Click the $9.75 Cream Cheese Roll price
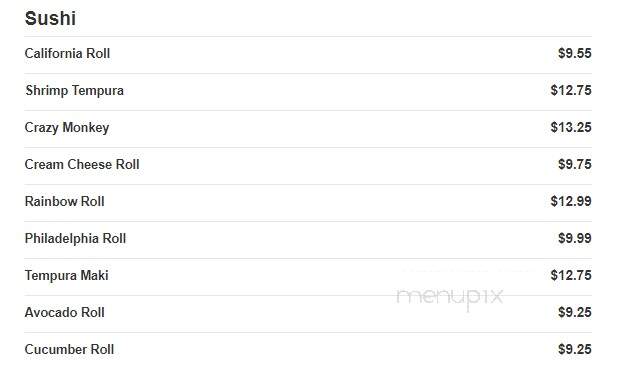 click(x=574, y=164)
